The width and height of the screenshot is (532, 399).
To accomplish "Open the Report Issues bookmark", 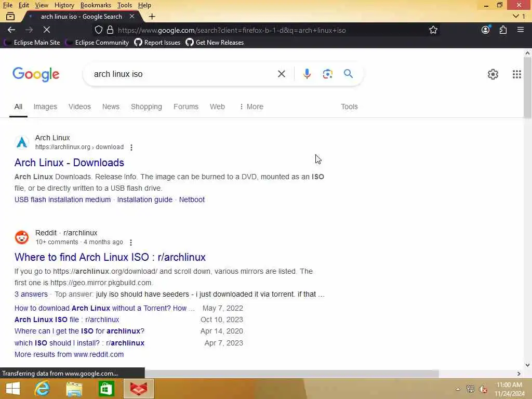I will (157, 43).
